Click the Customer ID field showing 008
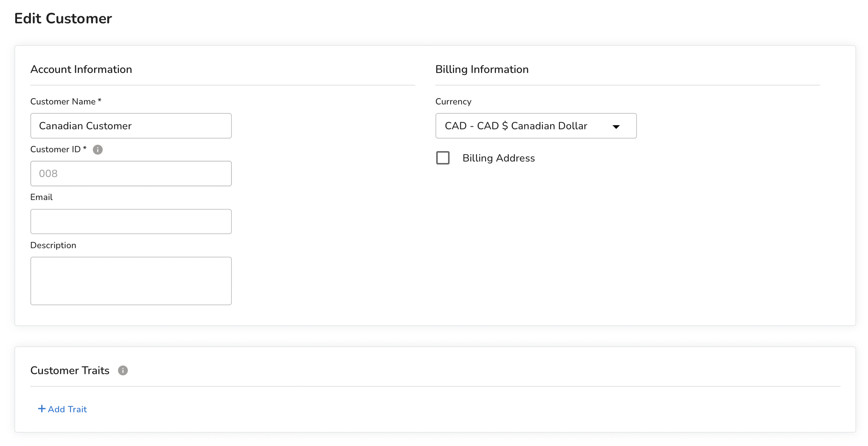 pyautogui.click(x=131, y=174)
